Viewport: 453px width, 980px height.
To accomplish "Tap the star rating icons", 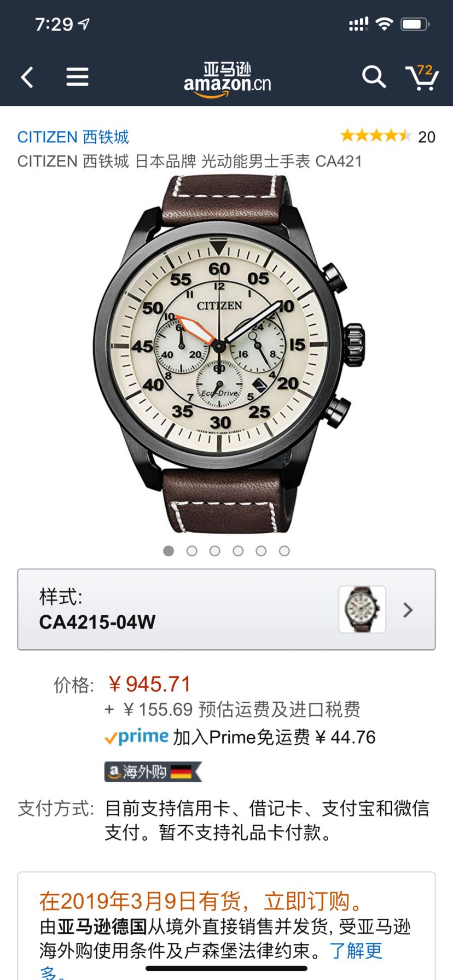I will tap(375, 136).
